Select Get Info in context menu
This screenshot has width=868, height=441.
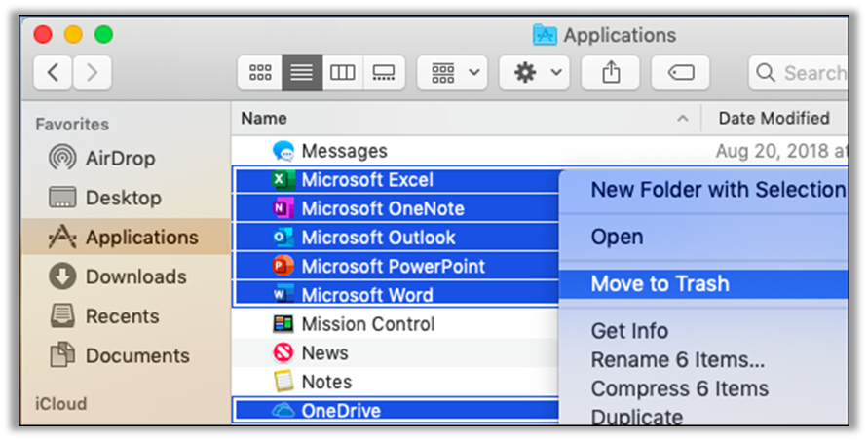[x=629, y=331]
